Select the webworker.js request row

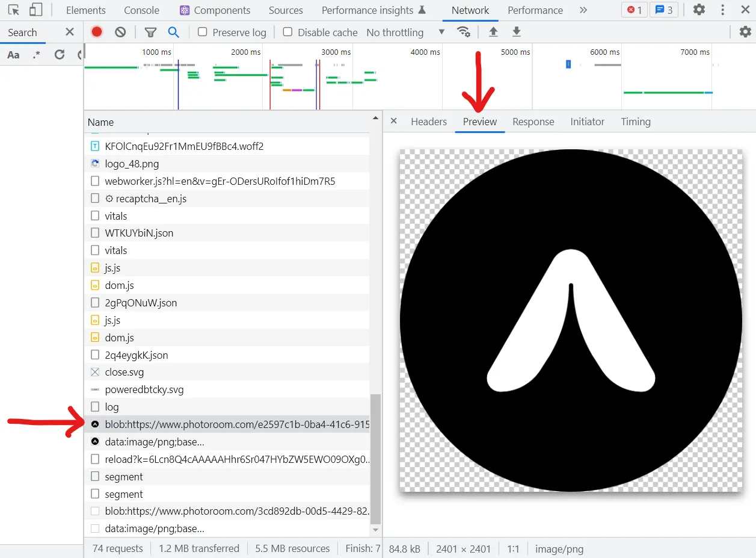[x=227, y=181]
